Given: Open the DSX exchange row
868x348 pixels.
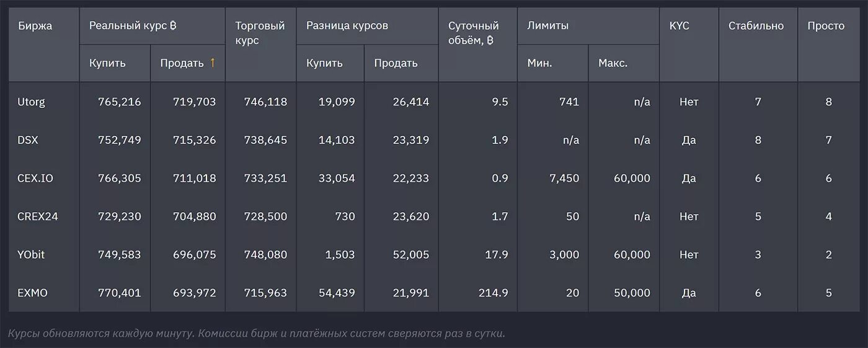Looking at the screenshot, I should tap(434, 140).
